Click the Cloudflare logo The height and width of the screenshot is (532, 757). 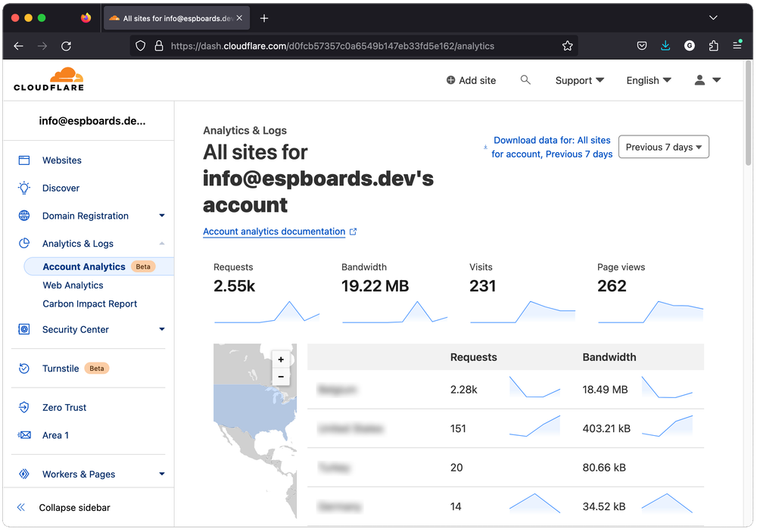[48, 79]
